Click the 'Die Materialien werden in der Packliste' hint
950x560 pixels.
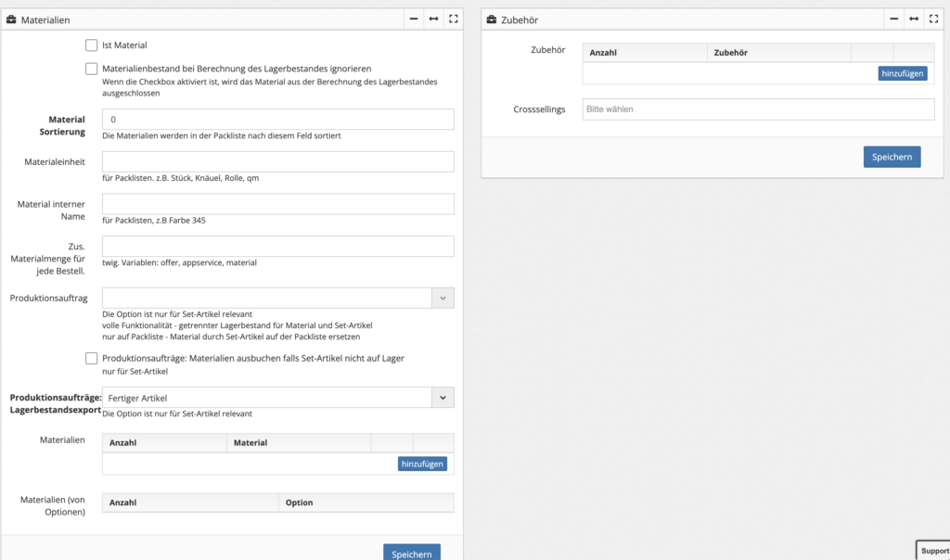(x=222, y=135)
